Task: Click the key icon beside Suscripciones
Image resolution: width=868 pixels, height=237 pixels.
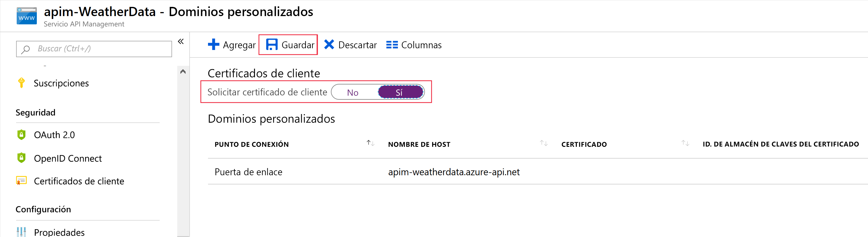Action: pos(21,83)
